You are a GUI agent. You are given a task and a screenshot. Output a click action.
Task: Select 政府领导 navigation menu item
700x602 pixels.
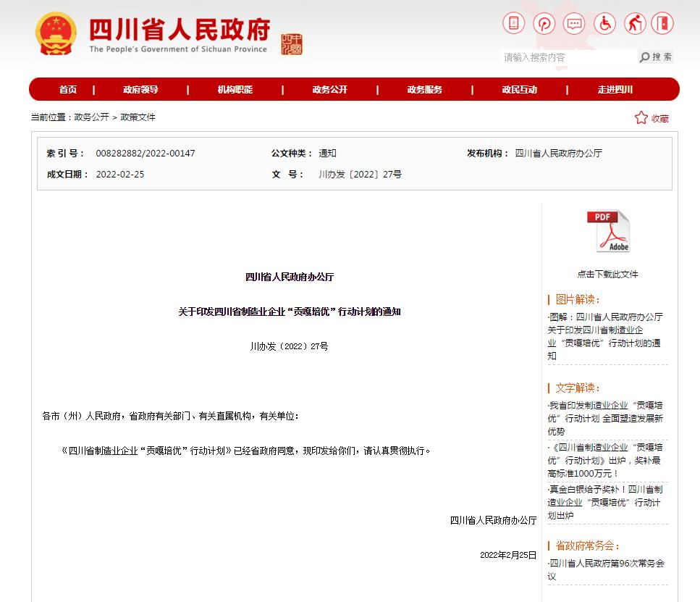click(x=140, y=90)
